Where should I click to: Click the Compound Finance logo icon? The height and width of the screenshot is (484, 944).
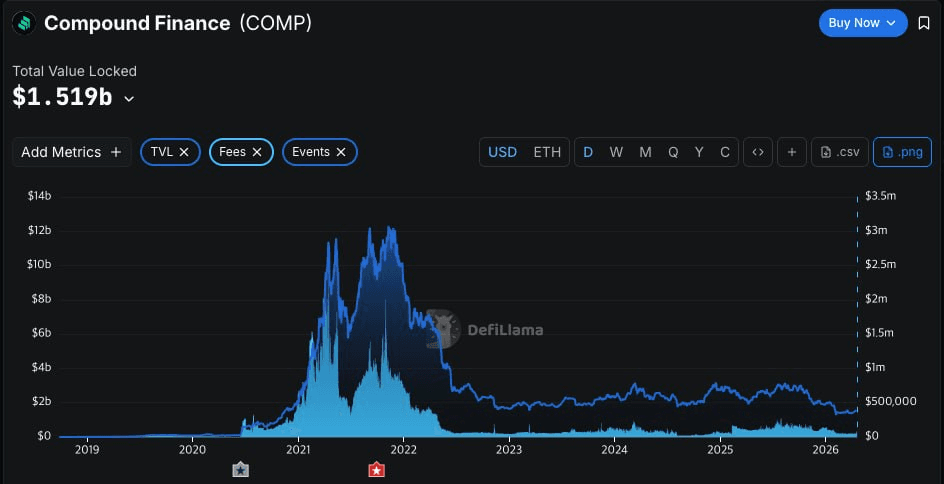click(24, 23)
